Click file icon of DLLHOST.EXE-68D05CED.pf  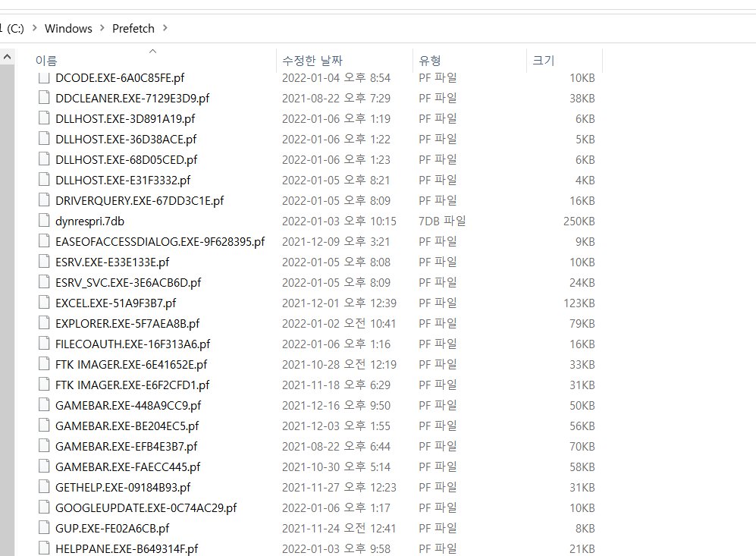[x=44, y=159]
